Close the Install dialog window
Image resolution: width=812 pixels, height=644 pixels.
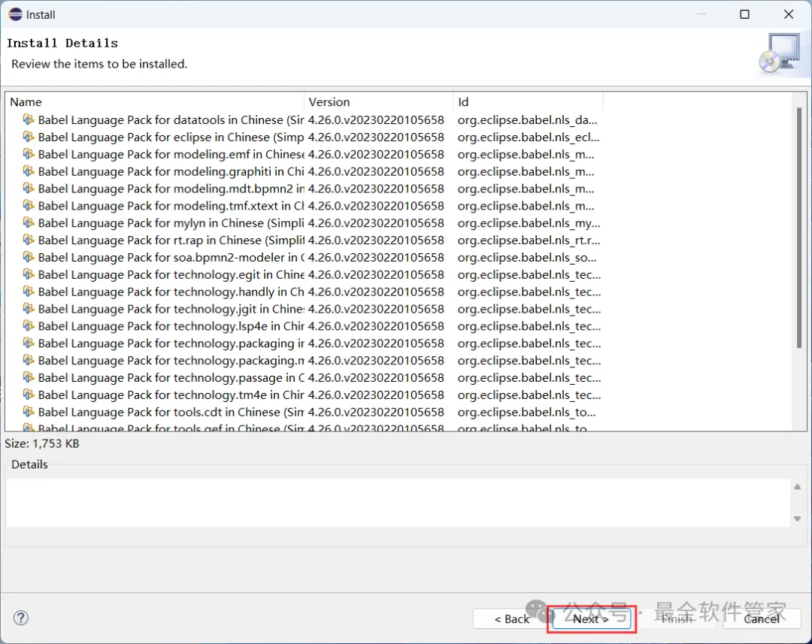[788, 14]
